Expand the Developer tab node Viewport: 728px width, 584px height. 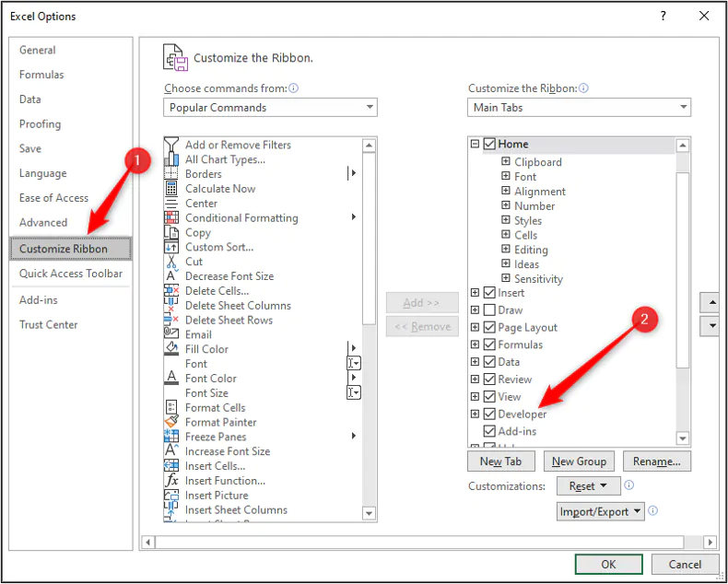click(475, 414)
